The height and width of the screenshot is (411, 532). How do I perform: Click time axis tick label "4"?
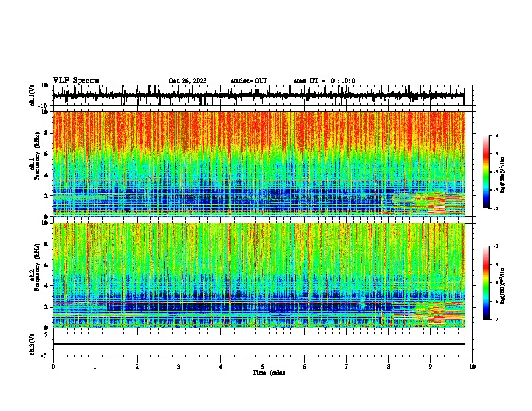[221, 367]
